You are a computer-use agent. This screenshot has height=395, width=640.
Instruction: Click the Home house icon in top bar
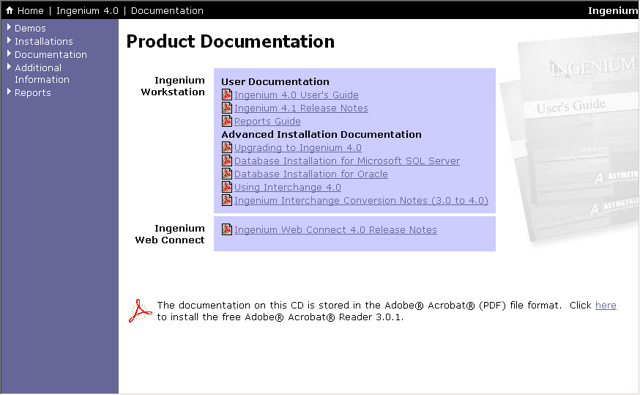click(x=9, y=11)
